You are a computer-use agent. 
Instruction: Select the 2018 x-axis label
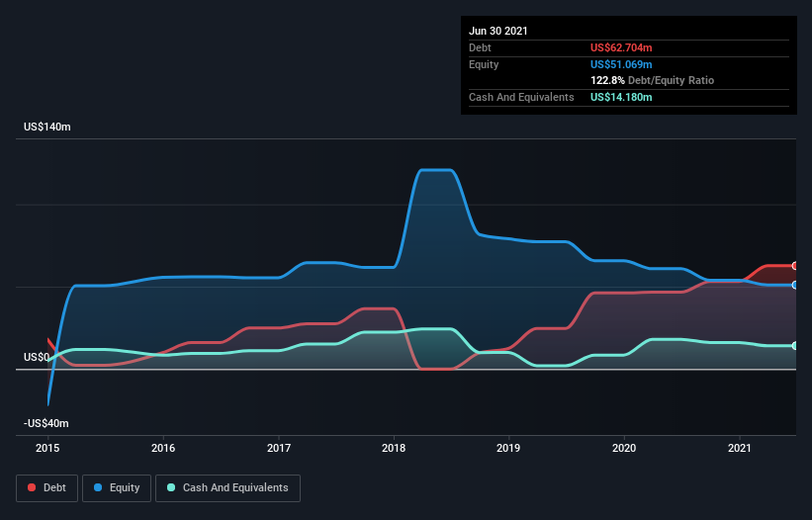[x=394, y=448]
